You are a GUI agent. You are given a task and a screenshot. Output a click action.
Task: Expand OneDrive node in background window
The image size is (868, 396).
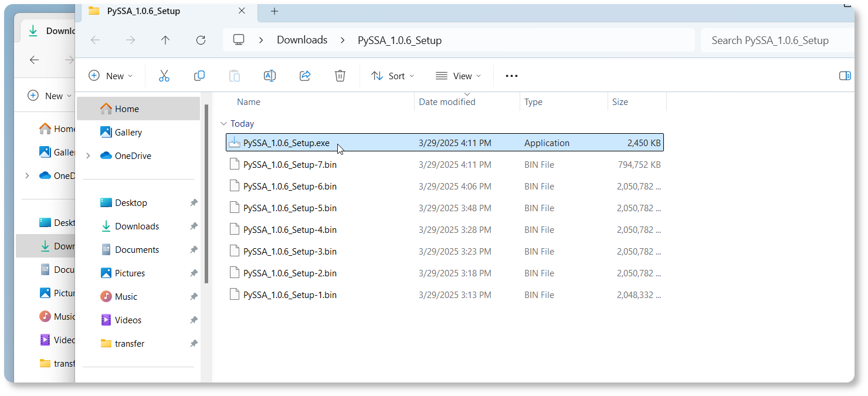28,175
